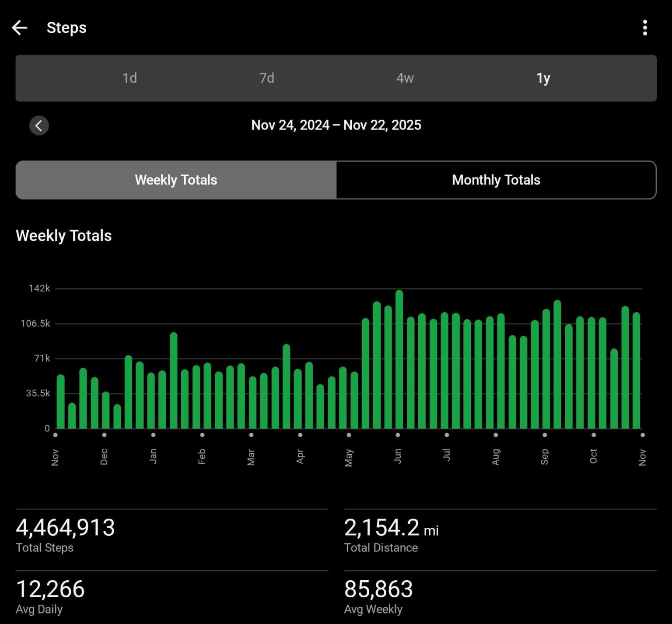Viewport: 672px width, 624px height.
Task: Switch to the 4w tab
Action: pyautogui.click(x=405, y=78)
